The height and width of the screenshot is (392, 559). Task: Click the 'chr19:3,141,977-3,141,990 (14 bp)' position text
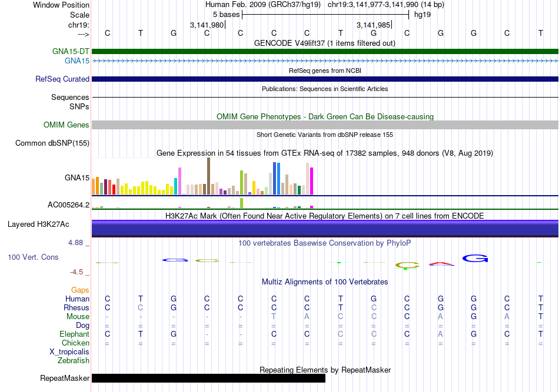click(x=386, y=5)
